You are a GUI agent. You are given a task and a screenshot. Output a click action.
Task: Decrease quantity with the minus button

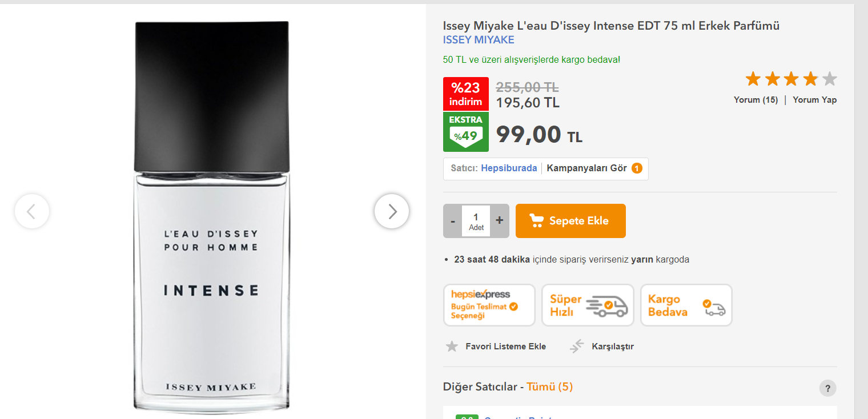tap(453, 221)
